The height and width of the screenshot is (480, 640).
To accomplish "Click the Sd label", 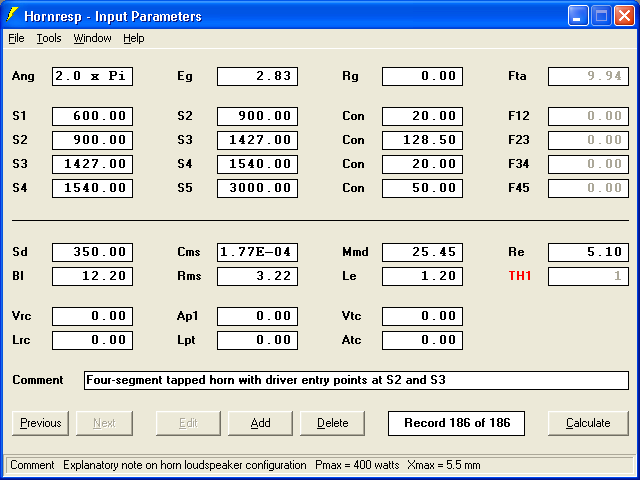I will 20,252.
